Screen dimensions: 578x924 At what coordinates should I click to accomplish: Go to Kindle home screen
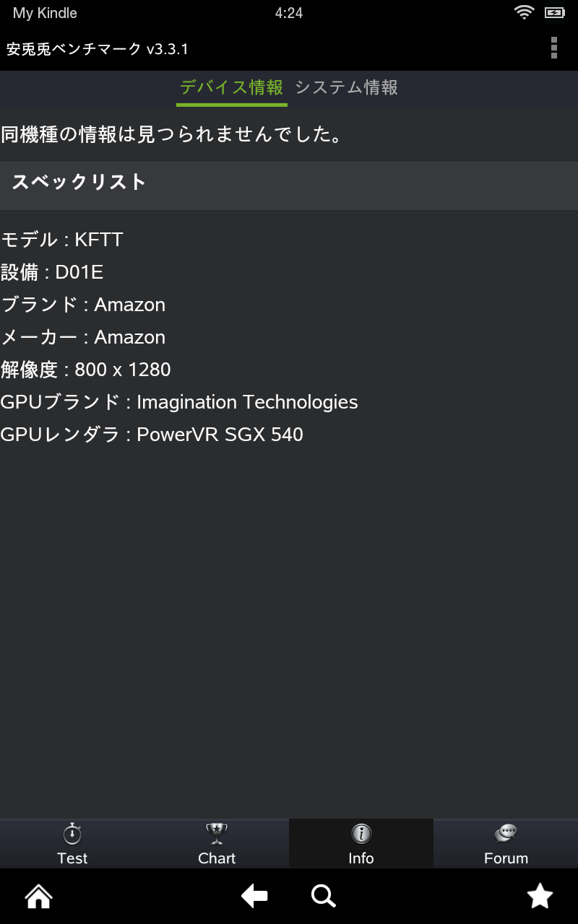[x=38, y=897]
